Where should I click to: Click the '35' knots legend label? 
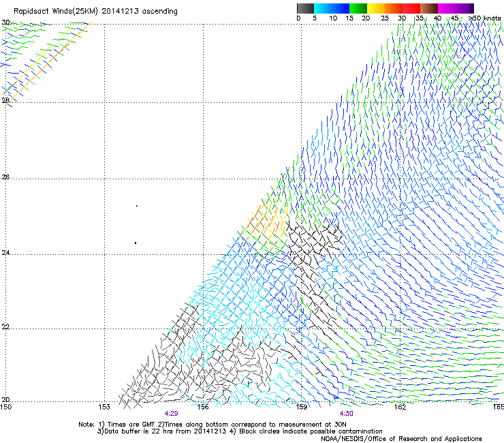(x=420, y=18)
